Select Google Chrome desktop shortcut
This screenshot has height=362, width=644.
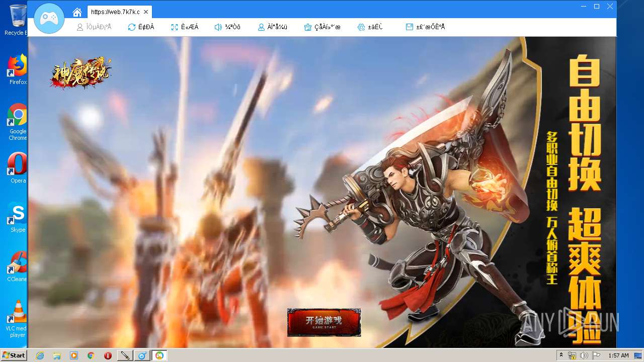(x=18, y=122)
